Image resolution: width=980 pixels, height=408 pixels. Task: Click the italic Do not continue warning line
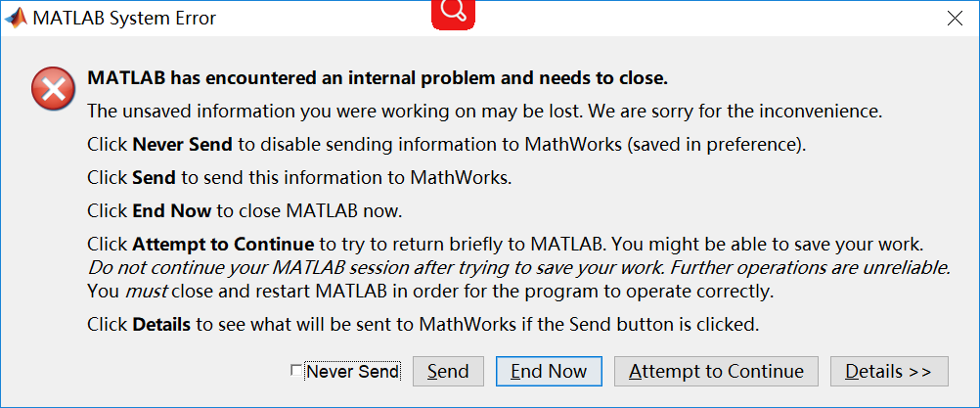click(x=518, y=267)
